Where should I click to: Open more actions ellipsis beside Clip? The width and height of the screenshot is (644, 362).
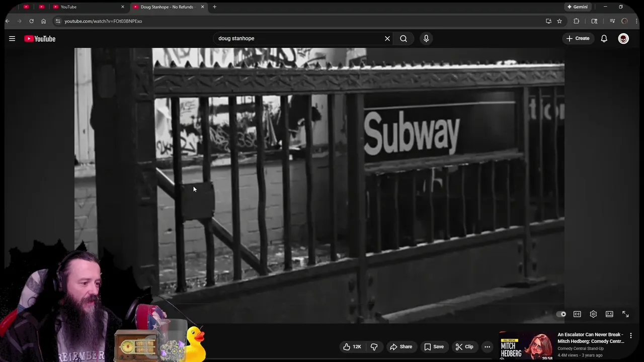click(x=487, y=346)
